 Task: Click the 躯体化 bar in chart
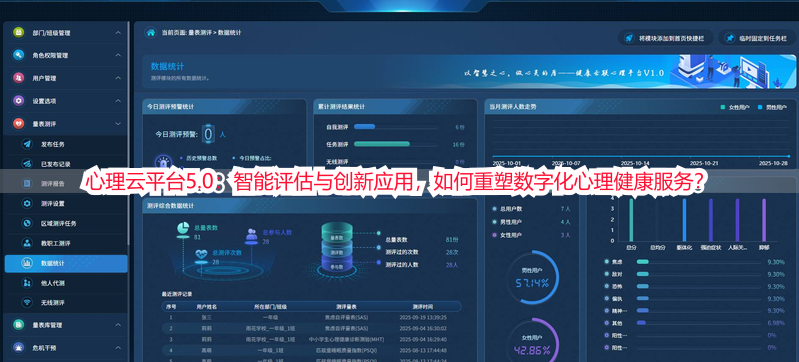point(684,220)
